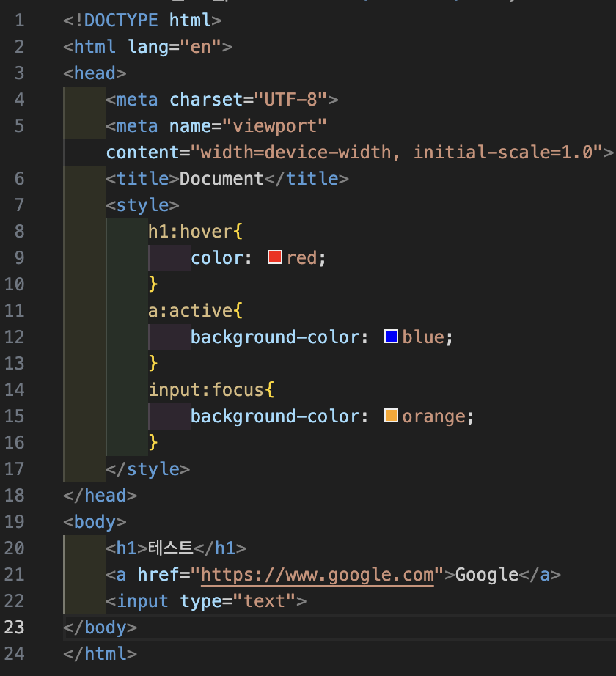Open the red color swatch picker
The height and width of the screenshot is (676, 616).
point(274,257)
